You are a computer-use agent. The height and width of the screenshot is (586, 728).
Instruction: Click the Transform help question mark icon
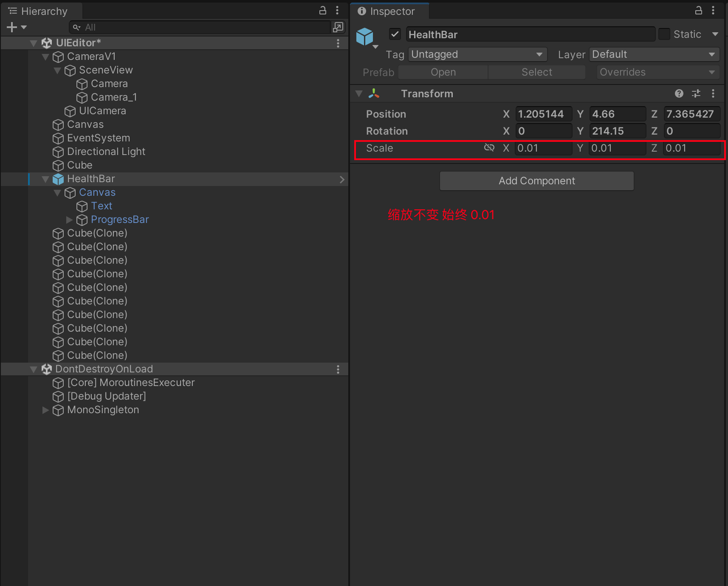point(679,93)
